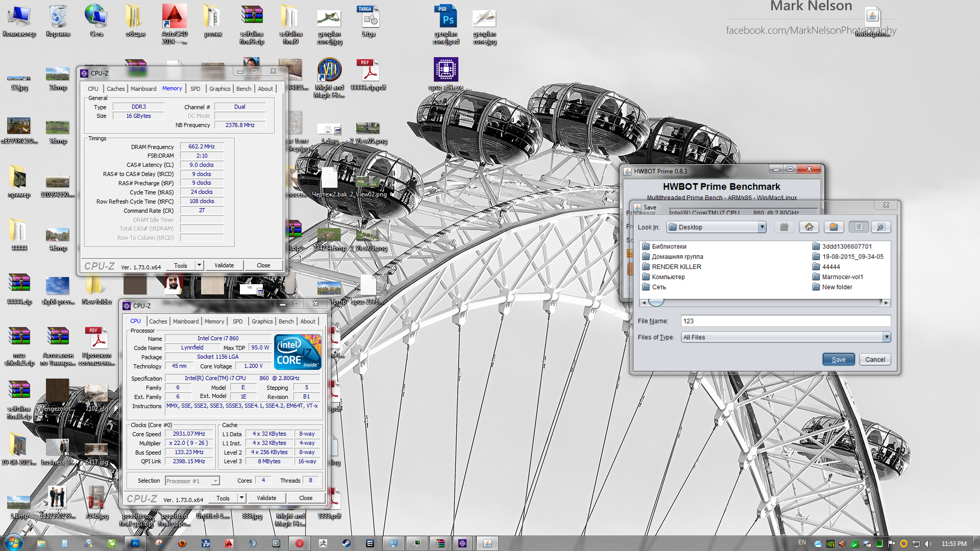Click CPU-Z taskbar button
The width and height of the screenshot is (980, 551).
pyautogui.click(x=462, y=543)
